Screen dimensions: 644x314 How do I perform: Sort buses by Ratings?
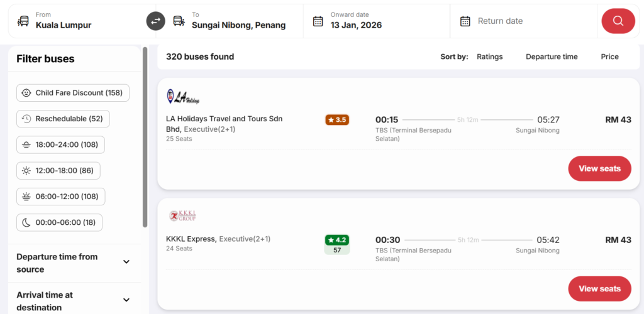(489, 57)
